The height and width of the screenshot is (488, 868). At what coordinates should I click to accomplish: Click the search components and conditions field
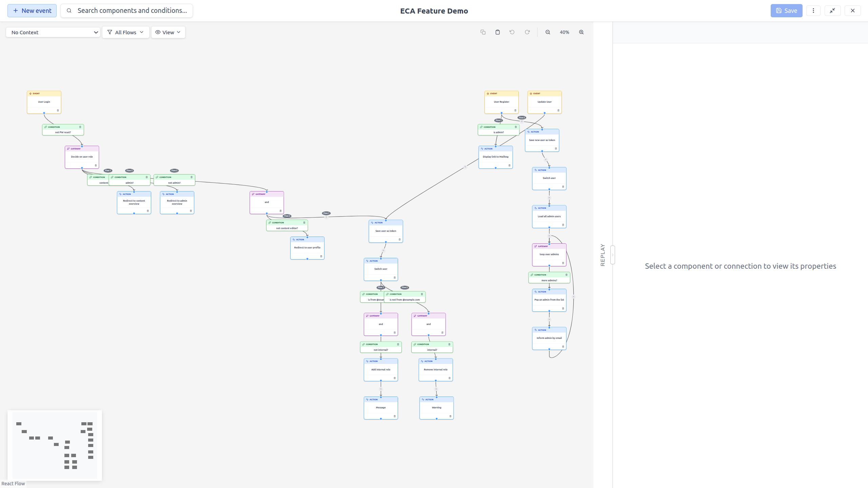[x=126, y=11]
